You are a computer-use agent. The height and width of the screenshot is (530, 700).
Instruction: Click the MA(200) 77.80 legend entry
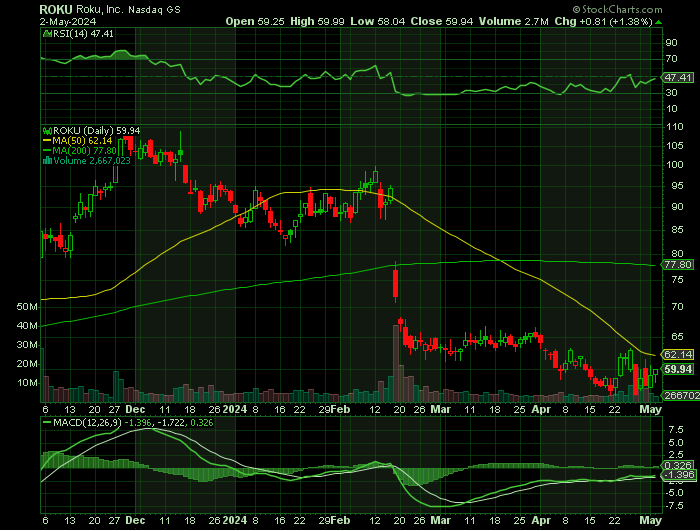click(85, 150)
